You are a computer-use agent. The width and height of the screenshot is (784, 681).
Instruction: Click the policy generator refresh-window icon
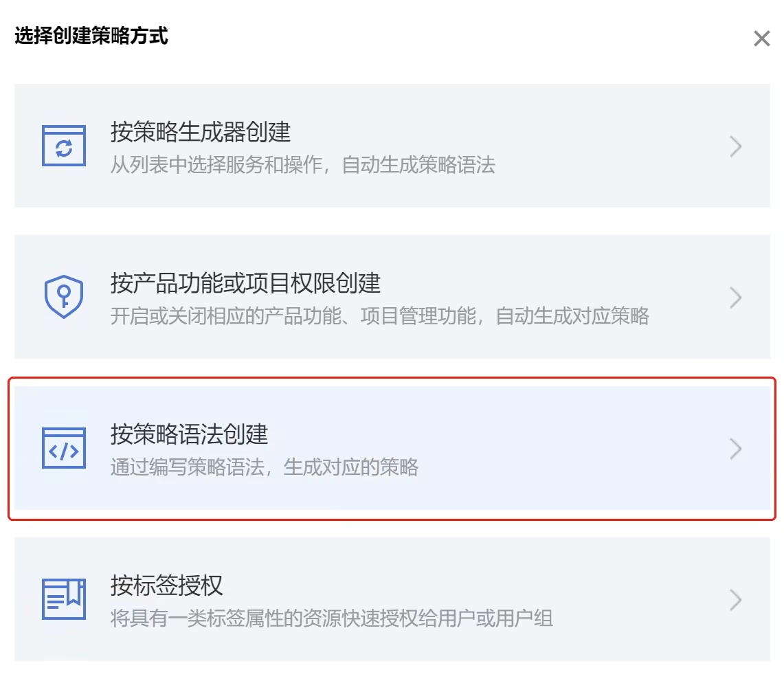coord(64,146)
